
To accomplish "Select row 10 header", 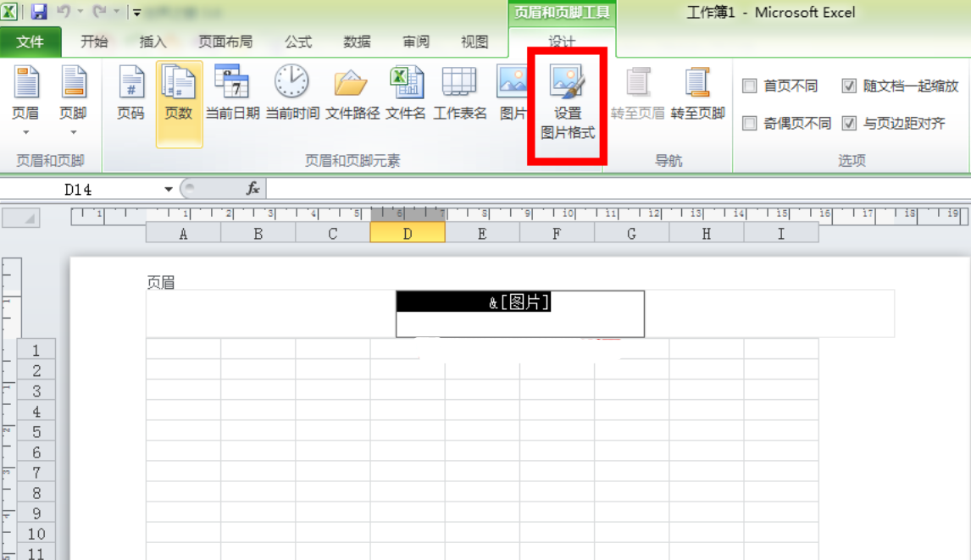I will (36, 534).
